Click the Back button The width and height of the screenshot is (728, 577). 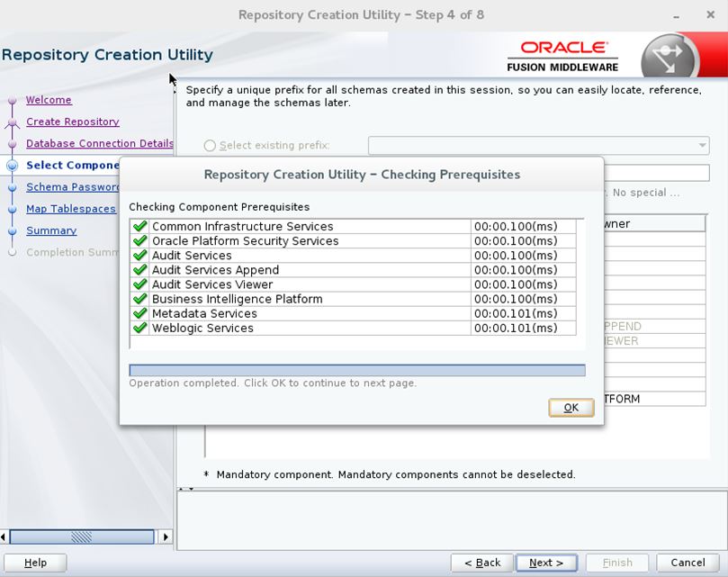(x=481, y=562)
